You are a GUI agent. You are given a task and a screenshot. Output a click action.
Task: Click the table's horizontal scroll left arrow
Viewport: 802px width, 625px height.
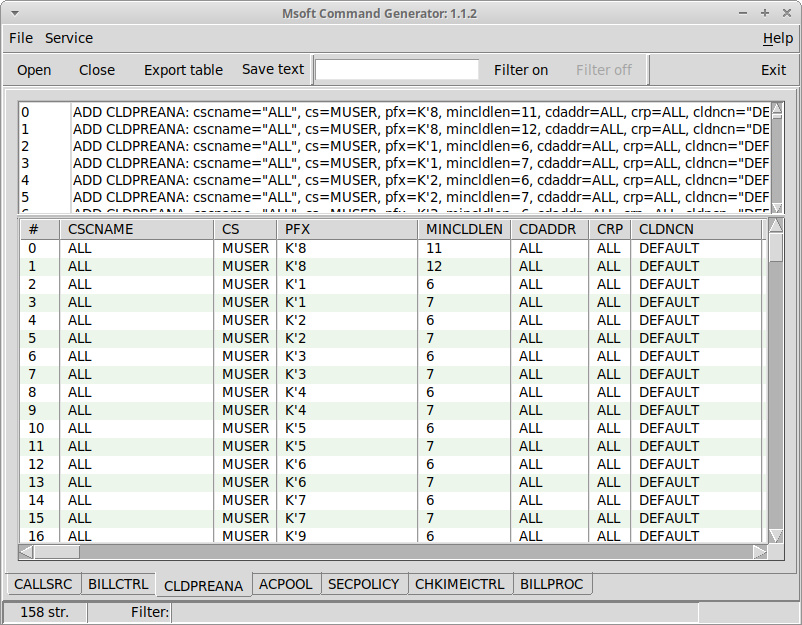27,552
